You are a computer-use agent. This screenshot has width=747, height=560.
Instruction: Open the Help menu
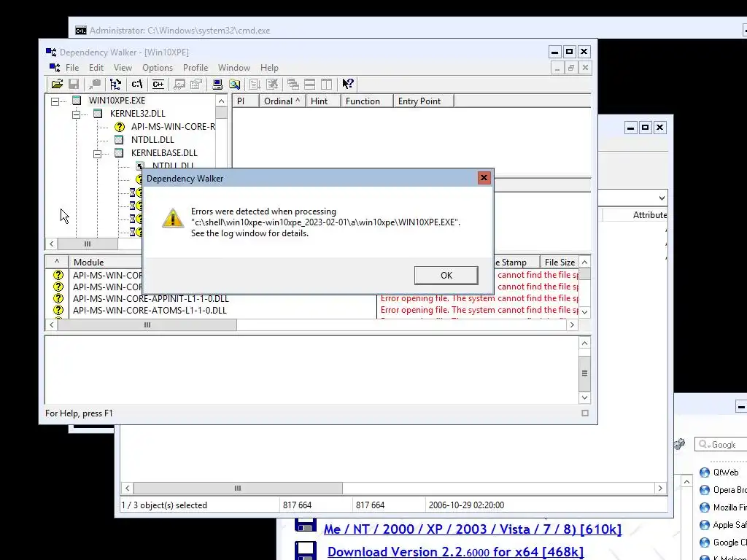269,68
